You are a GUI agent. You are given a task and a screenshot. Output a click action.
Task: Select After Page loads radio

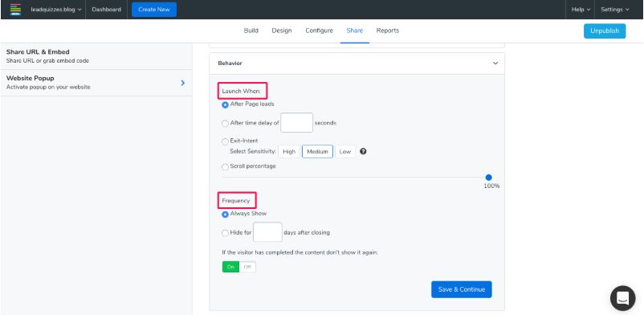coord(225,104)
